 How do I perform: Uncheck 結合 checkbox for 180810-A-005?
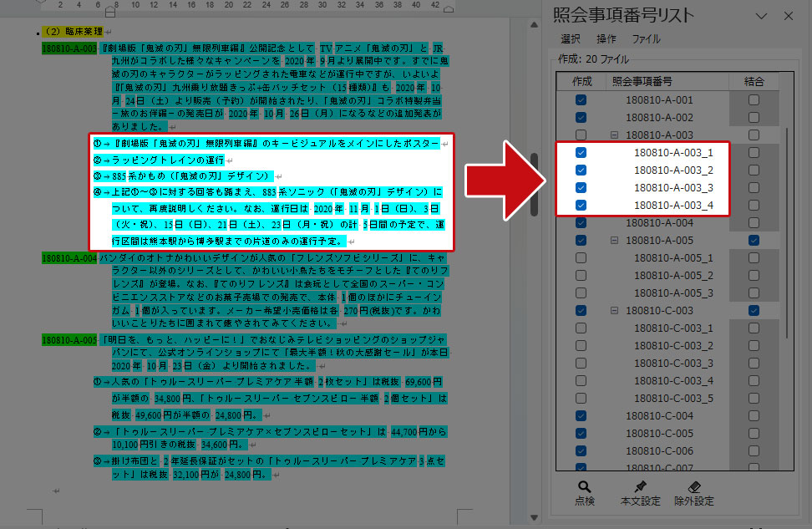[x=754, y=241]
